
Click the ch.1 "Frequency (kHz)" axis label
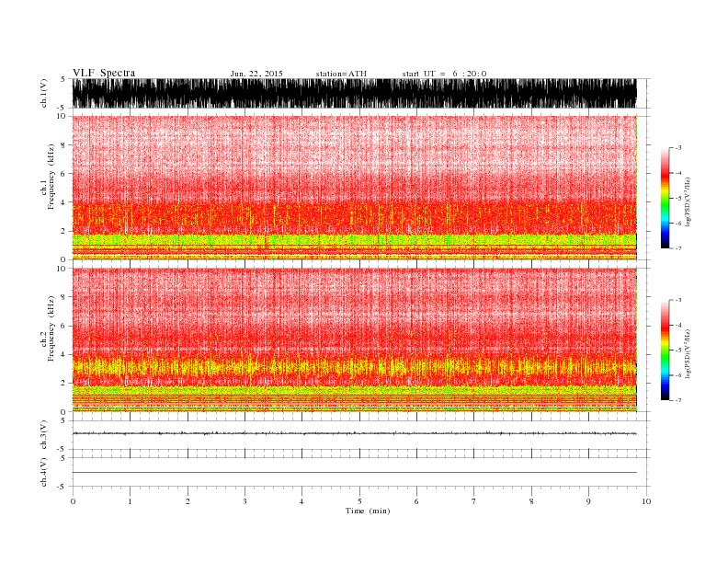[x=51, y=177]
